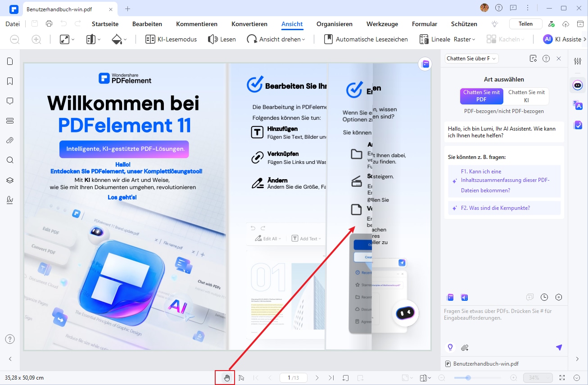The image size is (588, 385).
Task: Click the send message arrow icon
Action: 559,348
